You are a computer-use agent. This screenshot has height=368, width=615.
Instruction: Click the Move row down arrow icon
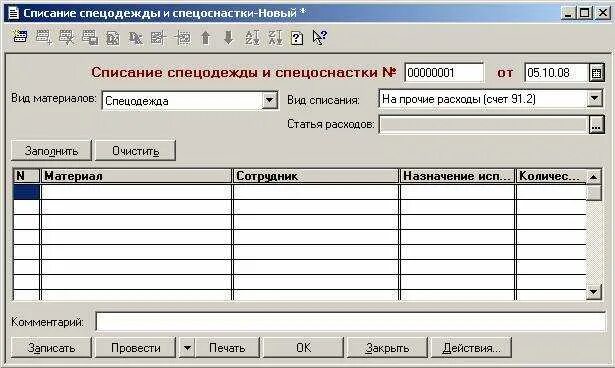(x=228, y=38)
